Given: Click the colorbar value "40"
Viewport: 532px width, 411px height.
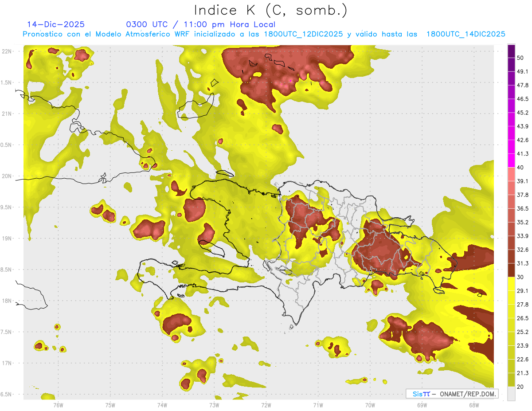Looking at the screenshot, I should tap(520, 168).
